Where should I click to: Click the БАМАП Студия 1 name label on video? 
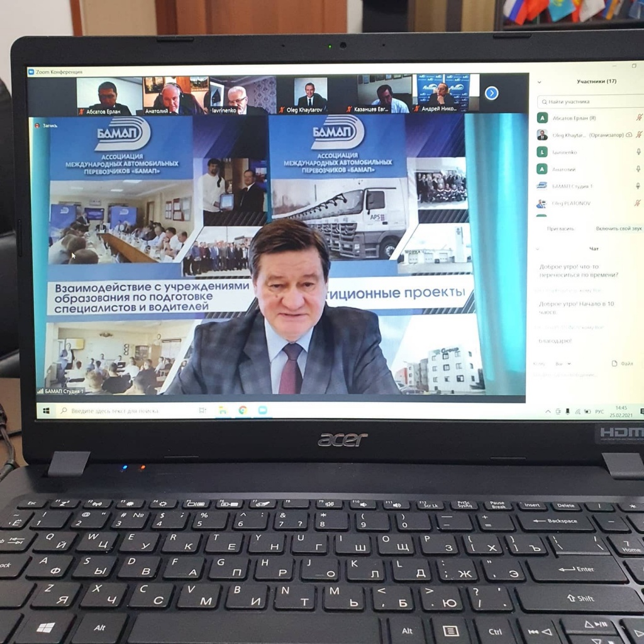pyautogui.click(x=61, y=391)
